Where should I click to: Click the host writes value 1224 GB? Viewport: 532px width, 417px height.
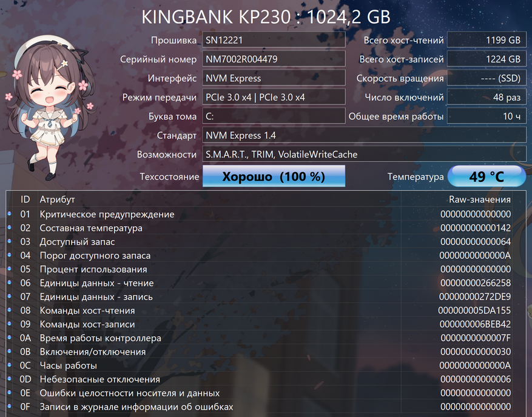click(487, 59)
